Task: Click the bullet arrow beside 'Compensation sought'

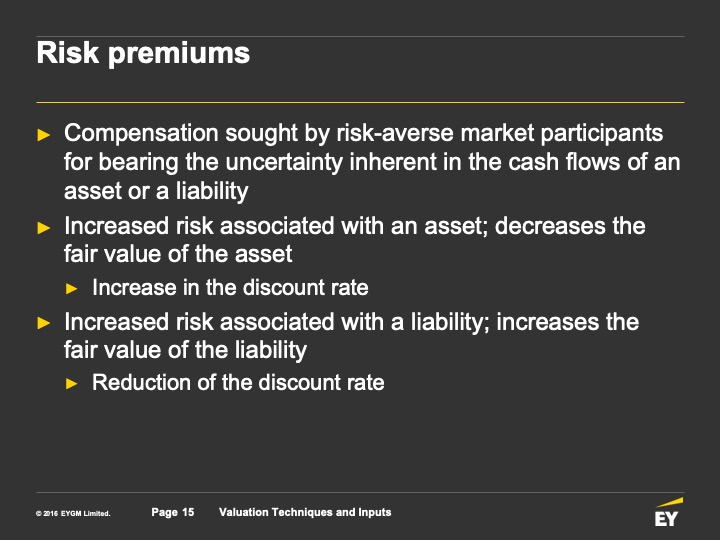Action: click(x=43, y=134)
